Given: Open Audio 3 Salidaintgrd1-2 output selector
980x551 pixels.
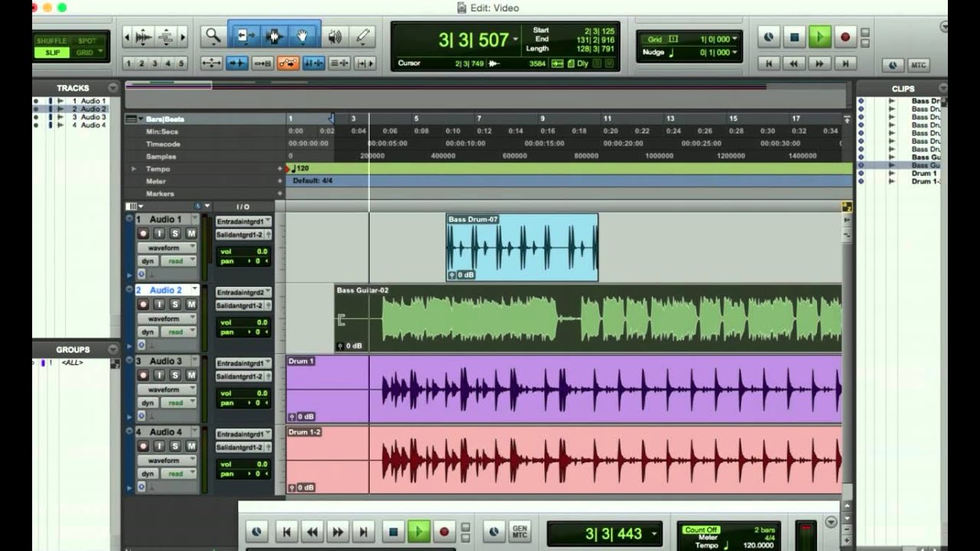Looking at the screenshot, I should tap(243, 377).
